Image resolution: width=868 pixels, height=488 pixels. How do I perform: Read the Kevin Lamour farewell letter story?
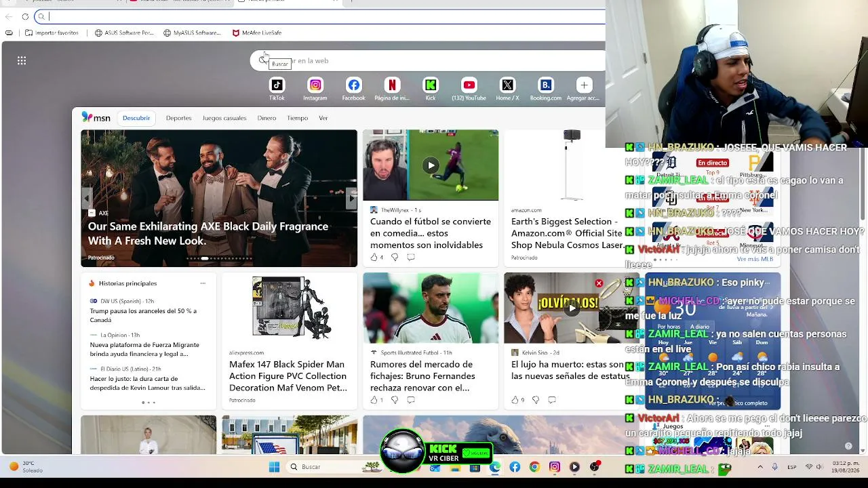(x=148, y=383)
